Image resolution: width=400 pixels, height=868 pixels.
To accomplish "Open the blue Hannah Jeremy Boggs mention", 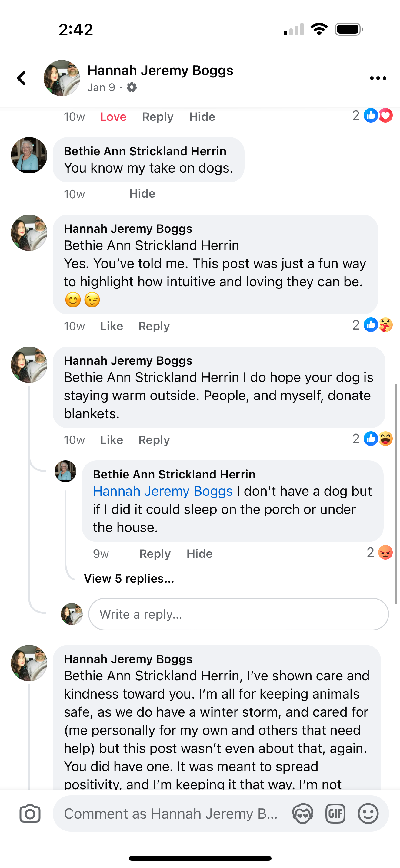I will pos(162,491).
